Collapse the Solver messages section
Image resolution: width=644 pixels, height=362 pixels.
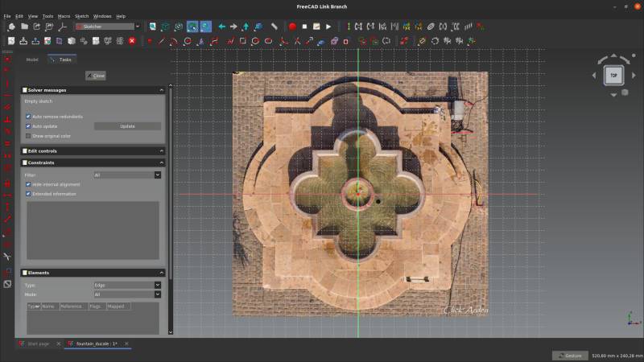[162, 90]
